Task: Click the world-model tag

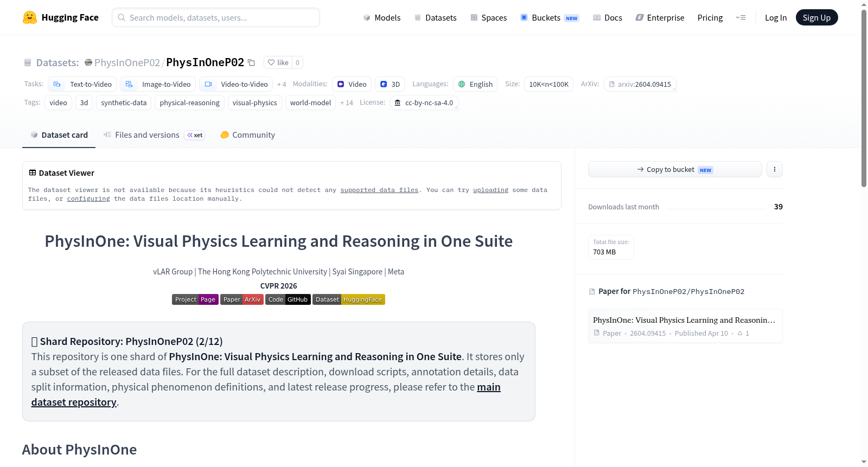Action: coord(310,103)
